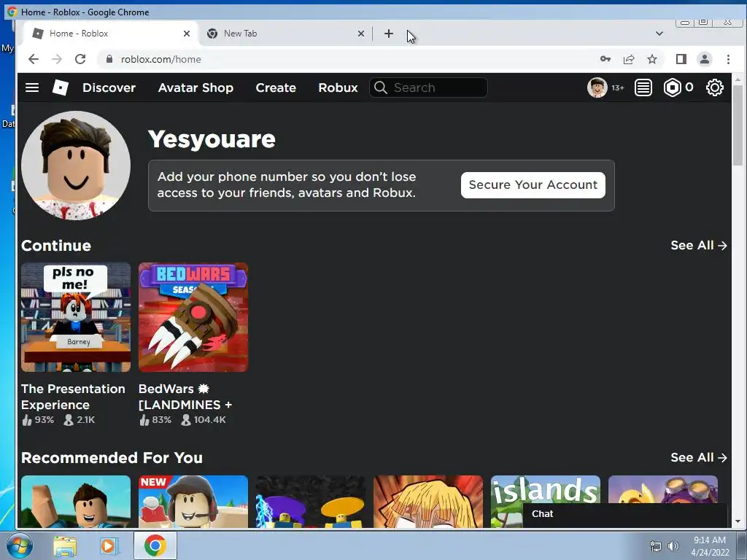Open the BedWars game thumbnail

[193, 317]
